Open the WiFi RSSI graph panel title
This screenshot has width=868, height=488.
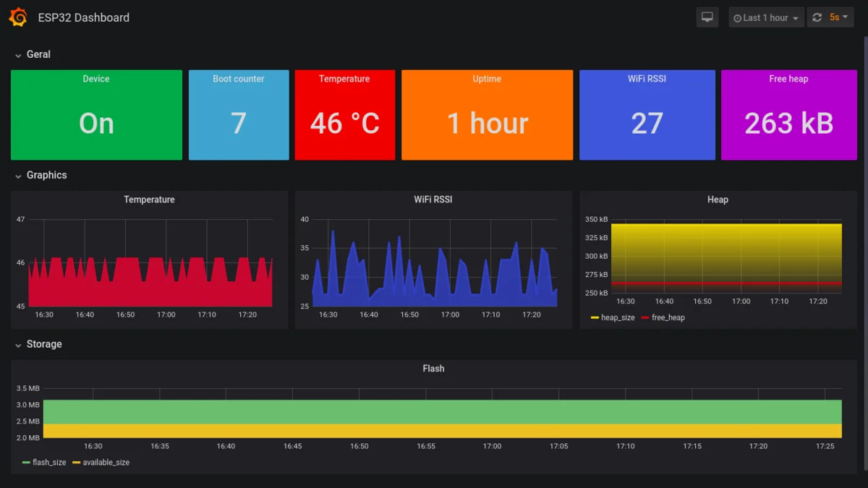click(x=433, y=200)
